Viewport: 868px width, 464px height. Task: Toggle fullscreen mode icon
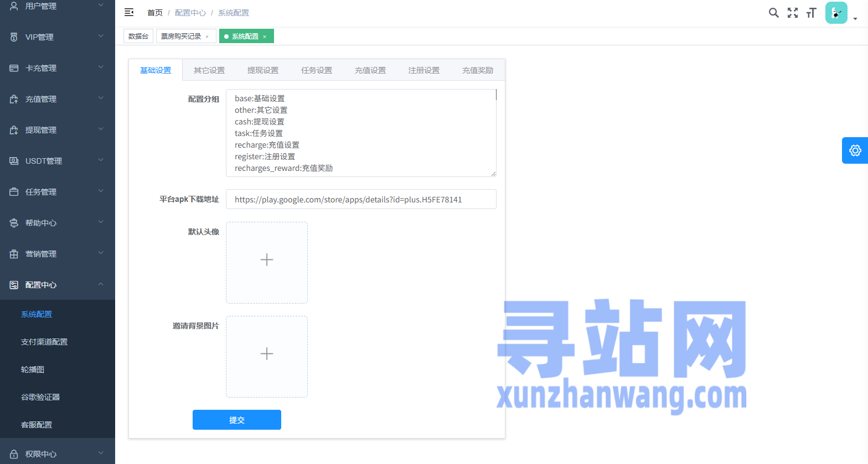[x=793, y=13]
